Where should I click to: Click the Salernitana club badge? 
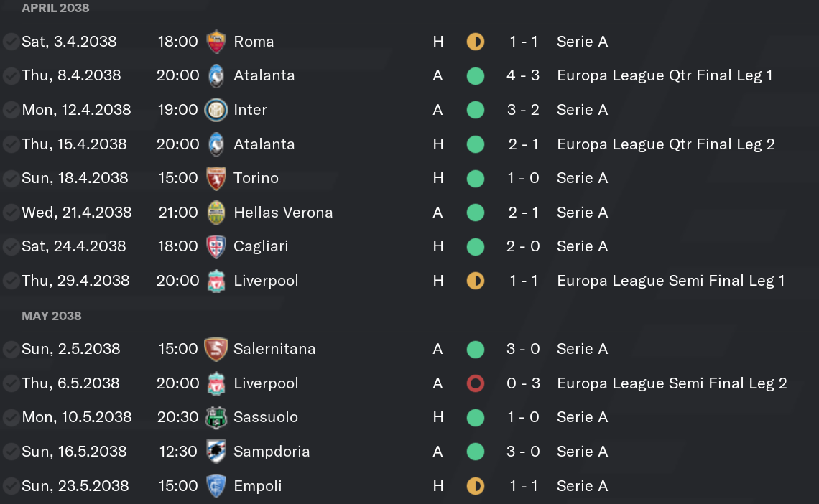click(216, 349)
